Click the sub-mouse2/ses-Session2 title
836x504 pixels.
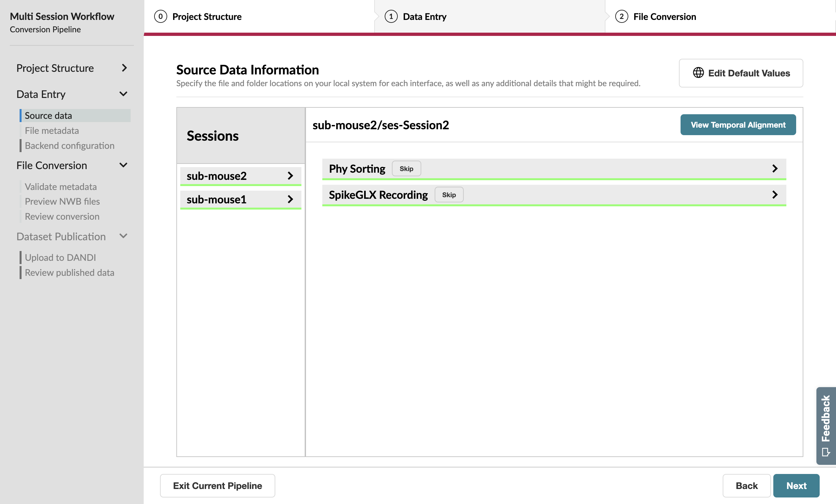click(381, 125)
